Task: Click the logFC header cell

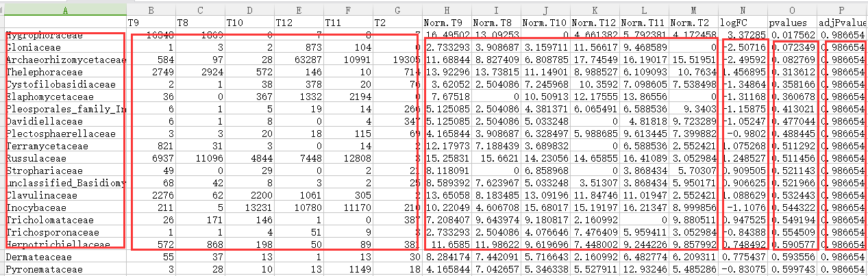Action: [x=743, y=23]
